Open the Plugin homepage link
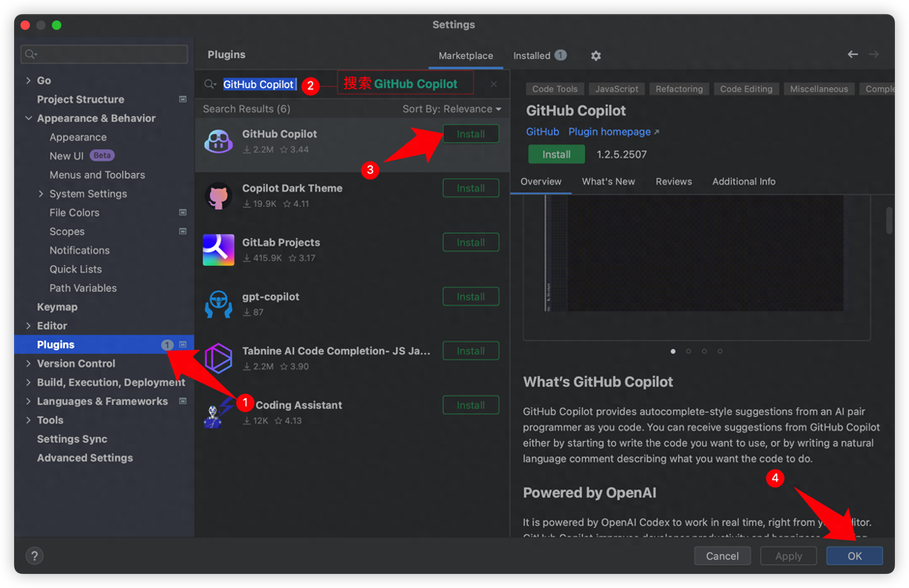Viewport: 909px width, 588px height. 609,132
